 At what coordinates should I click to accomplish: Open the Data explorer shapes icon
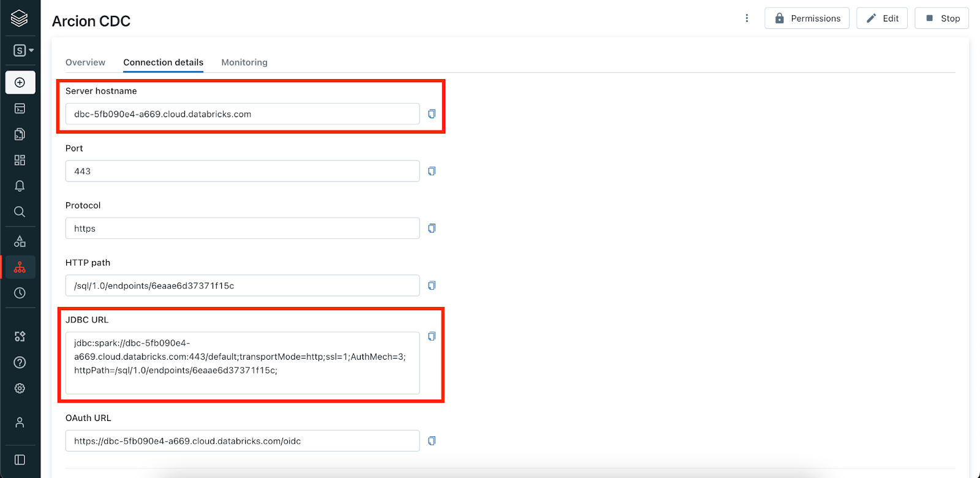(20, 241)
